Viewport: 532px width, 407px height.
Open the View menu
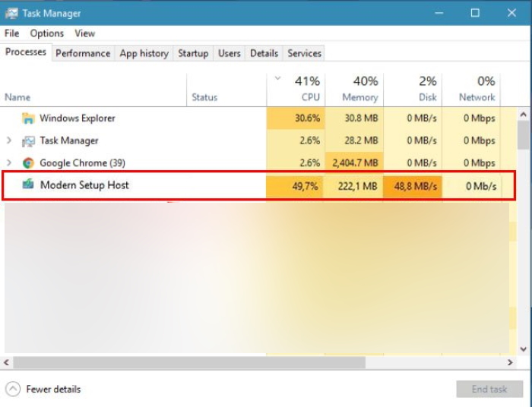pos(85,33)
